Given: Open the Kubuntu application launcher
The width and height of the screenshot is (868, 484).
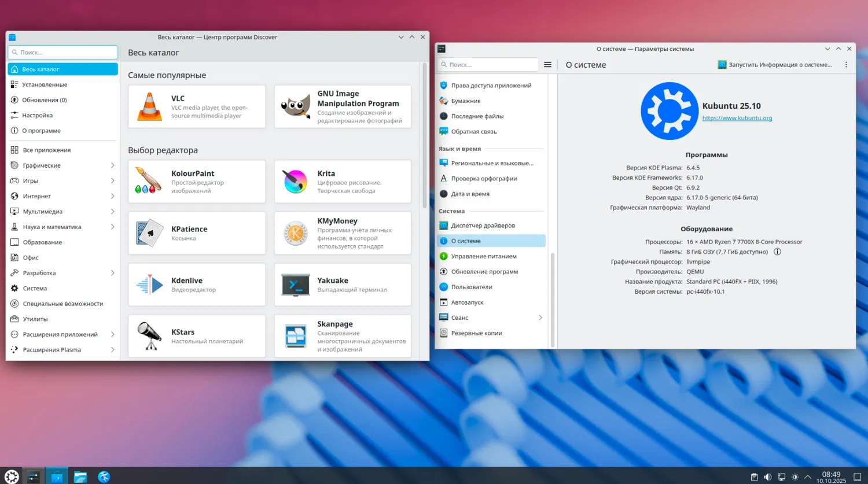Looking at the screenshot, I should tap(12, 476).
